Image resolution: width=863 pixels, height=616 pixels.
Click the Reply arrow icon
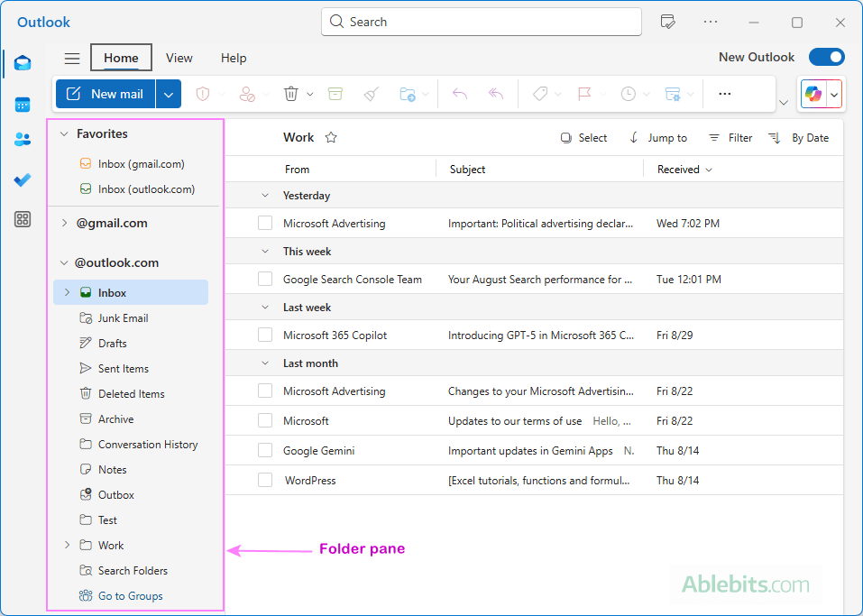[460, 94]
